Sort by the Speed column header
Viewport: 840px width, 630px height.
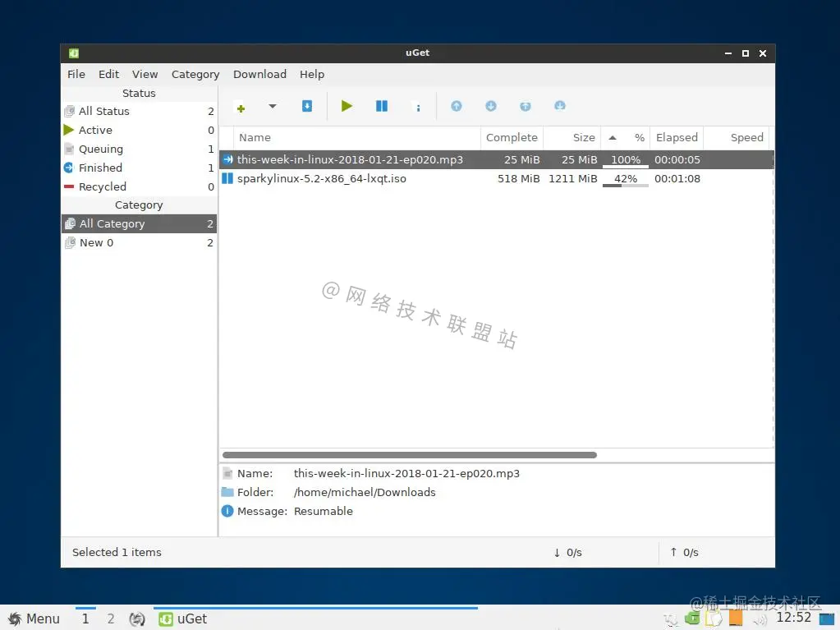tap(737, 138)
